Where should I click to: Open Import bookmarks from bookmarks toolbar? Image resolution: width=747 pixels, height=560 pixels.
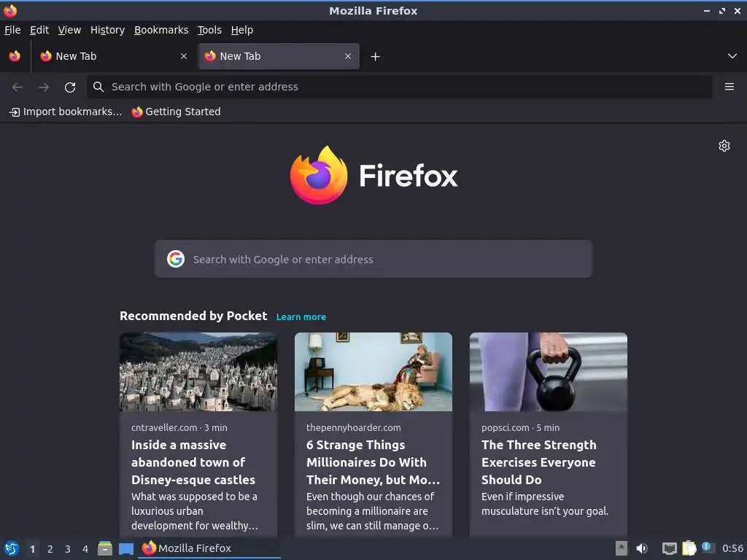[66, 112]
